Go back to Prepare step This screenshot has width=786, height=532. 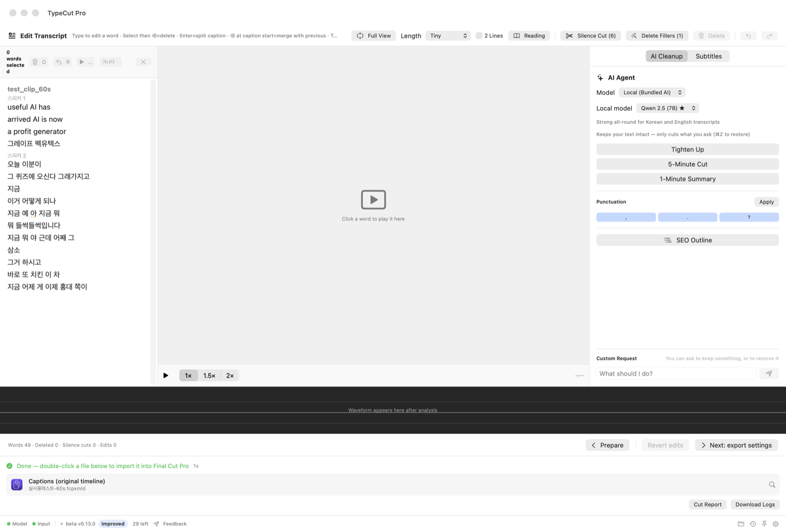(x=607, y=445)
